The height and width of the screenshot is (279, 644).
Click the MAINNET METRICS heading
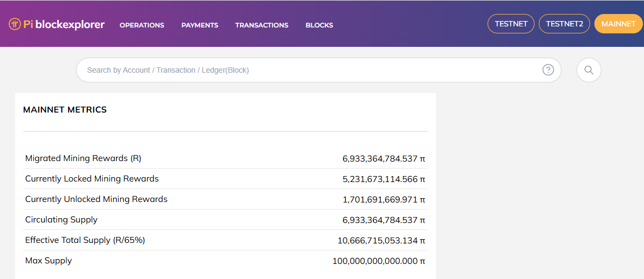(65, 110)
